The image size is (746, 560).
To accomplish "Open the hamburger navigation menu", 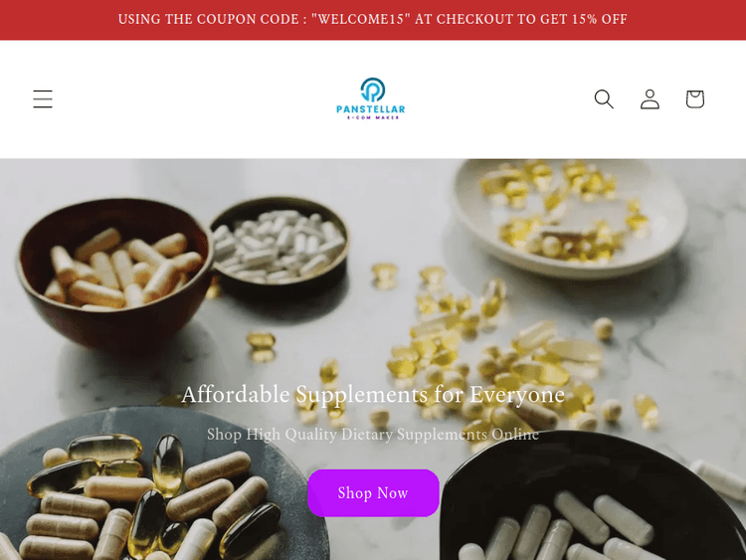I will pos(43,98).
